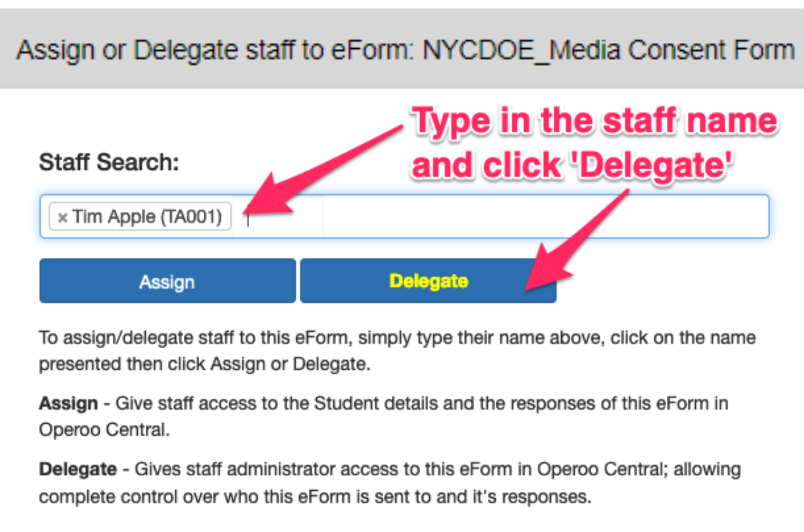This screenshot has height=532, width=804.
Task: Click the red "and click 'Delegate'" annotation
Action: (571, 164)
